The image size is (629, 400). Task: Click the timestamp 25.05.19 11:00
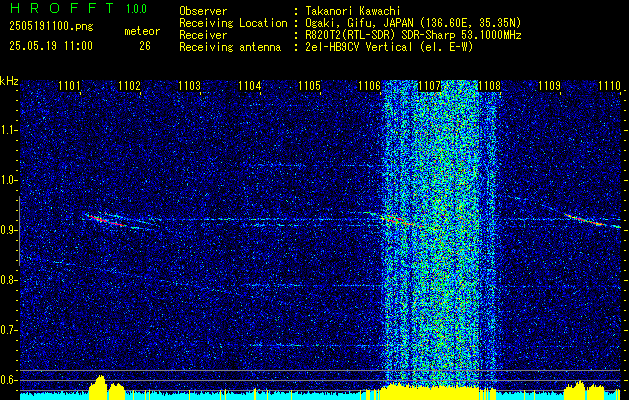click(x=51, y=46)
